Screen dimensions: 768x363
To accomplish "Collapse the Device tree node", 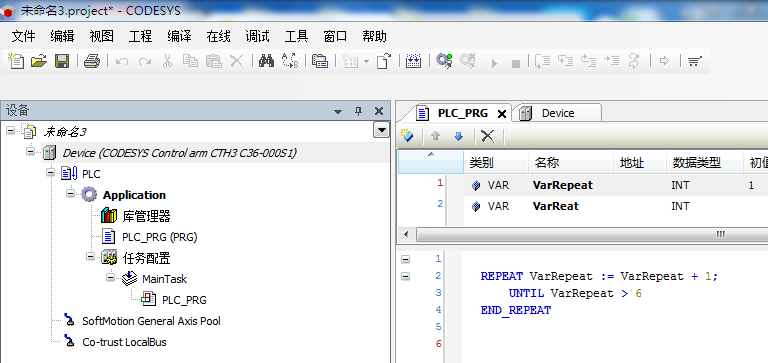I will tap(30, 151).
